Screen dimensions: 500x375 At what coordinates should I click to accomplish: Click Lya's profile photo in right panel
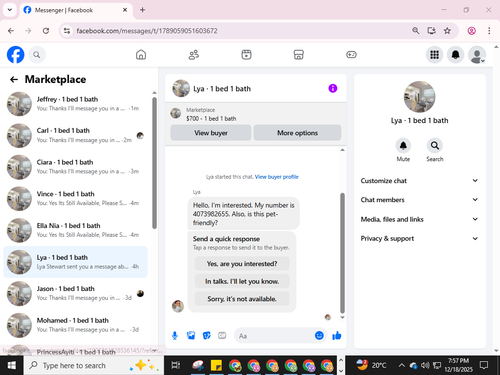pos(419,97)
